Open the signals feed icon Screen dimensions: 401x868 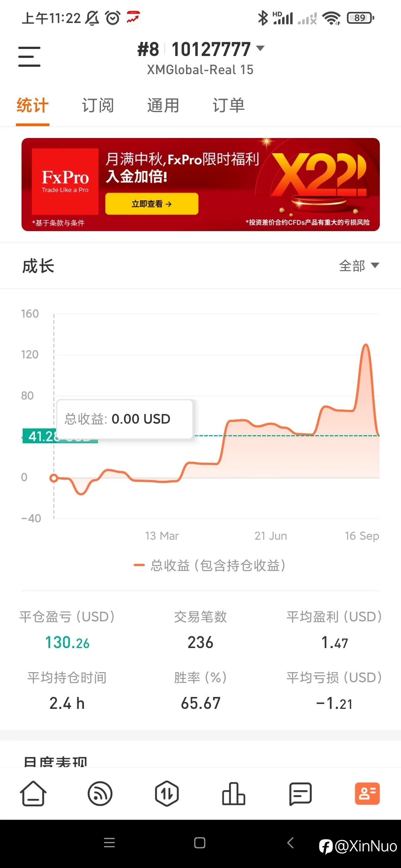(x=100, y=794)
